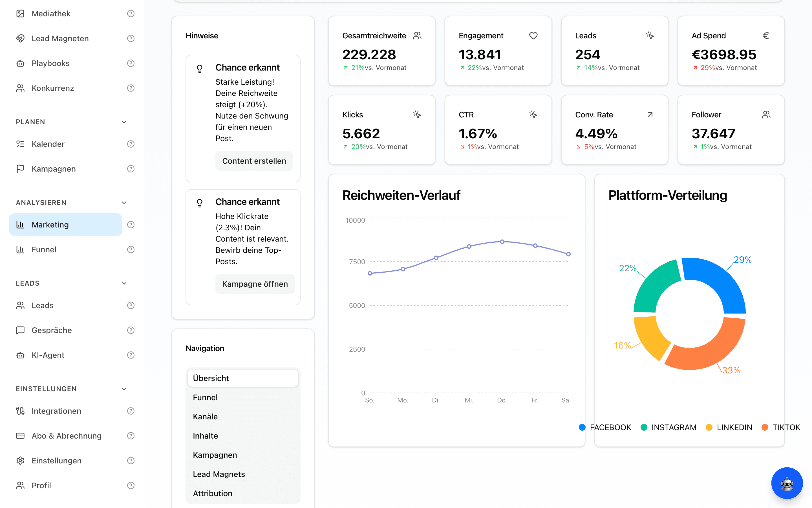Select the Übersicht navigation tab

[x=243, y=378]
